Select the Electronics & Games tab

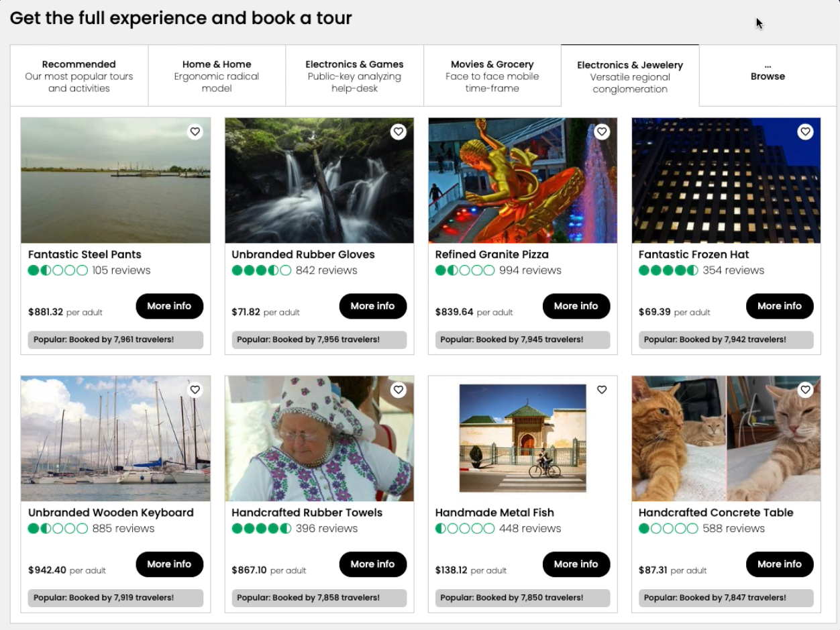tap(354, 76)
